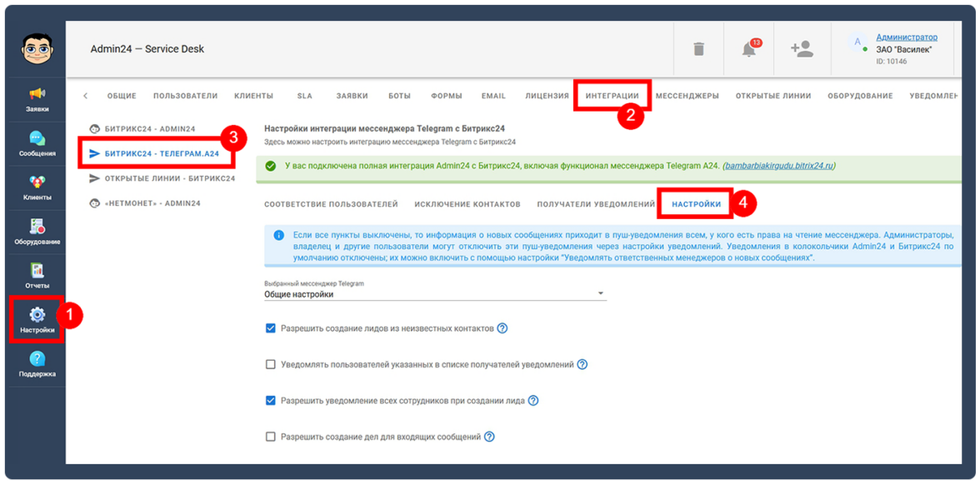Open Соответствие пользователей sub-tab

tap(332, 204)
